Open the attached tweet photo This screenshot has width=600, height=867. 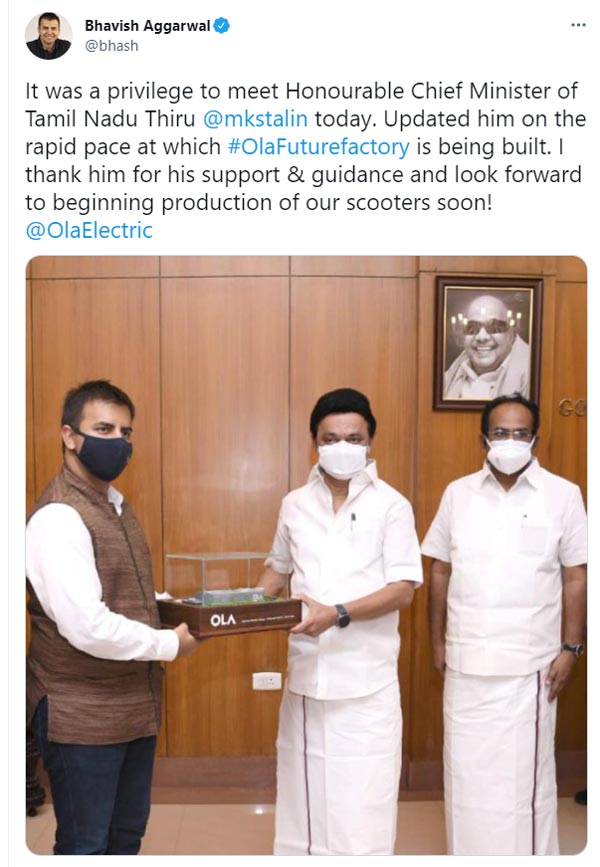306,555
